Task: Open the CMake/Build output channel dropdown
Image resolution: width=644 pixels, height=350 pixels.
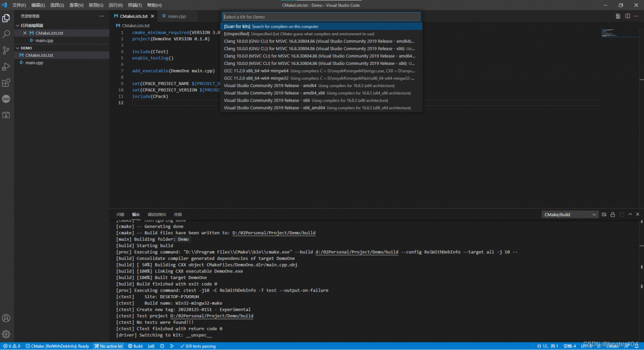Action: [570, 215]
